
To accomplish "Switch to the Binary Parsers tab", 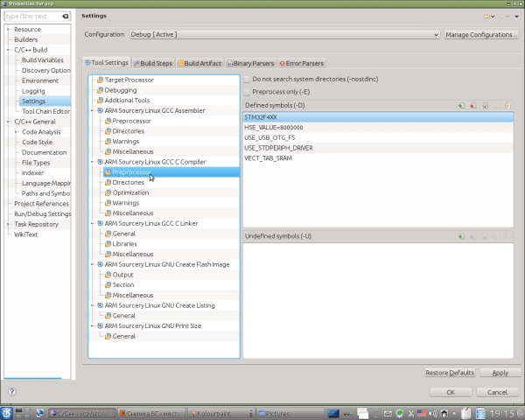I will pos(251,63).
